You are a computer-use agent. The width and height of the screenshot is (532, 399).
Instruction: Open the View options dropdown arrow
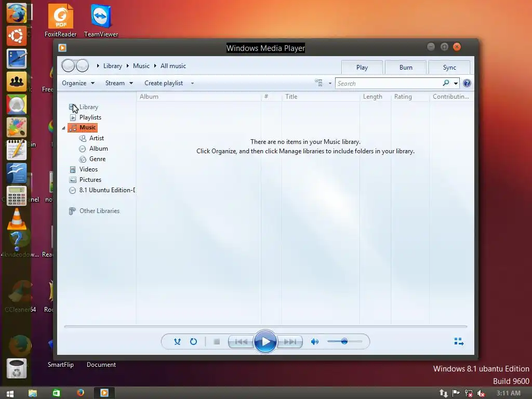(330, 83)
